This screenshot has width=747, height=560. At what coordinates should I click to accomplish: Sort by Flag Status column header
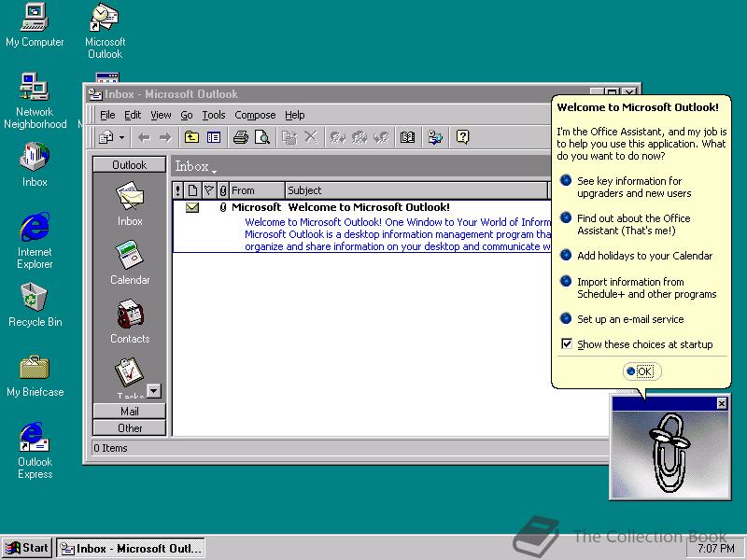[x=208, y=190]
